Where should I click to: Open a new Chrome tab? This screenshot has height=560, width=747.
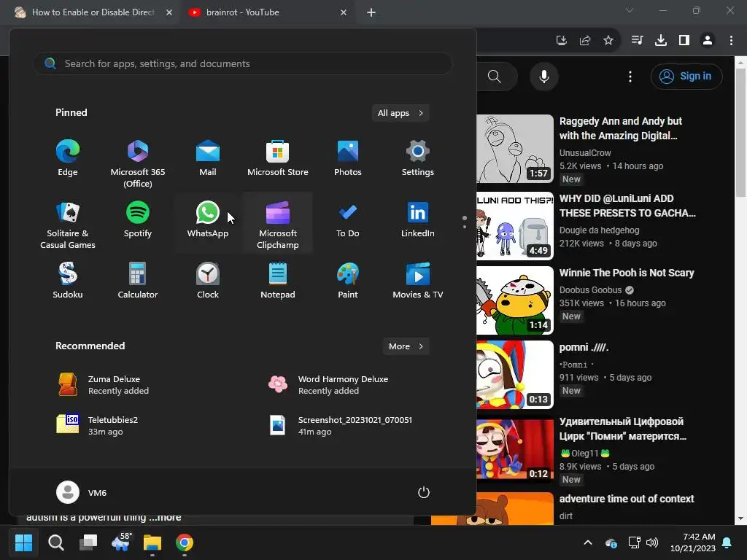coord(371,12)
